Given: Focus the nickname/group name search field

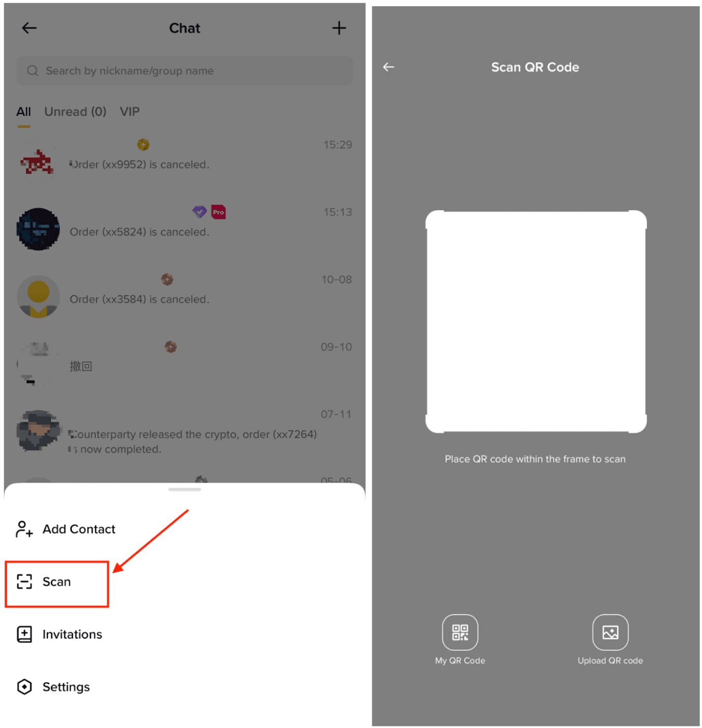Looking at the screenshot, I should pos(185,71).
